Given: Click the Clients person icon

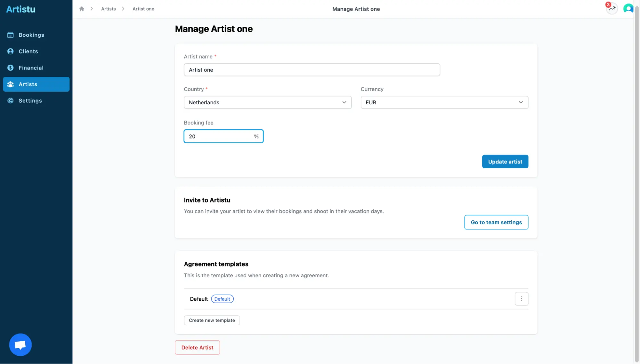Looking at the screenshot, I should click(11, 51).
